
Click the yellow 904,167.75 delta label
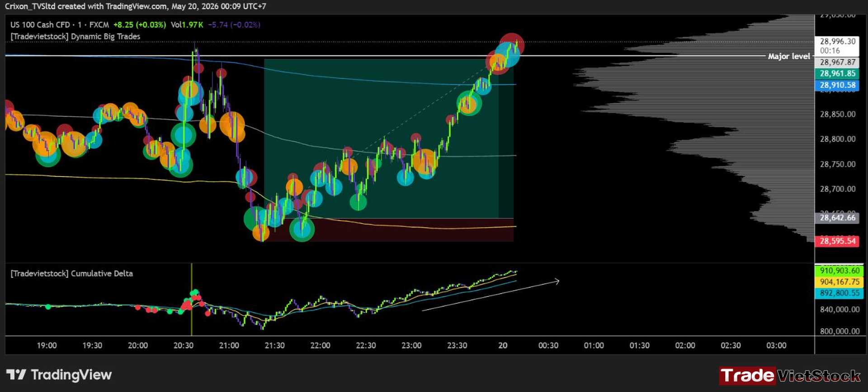coord(839,282)
